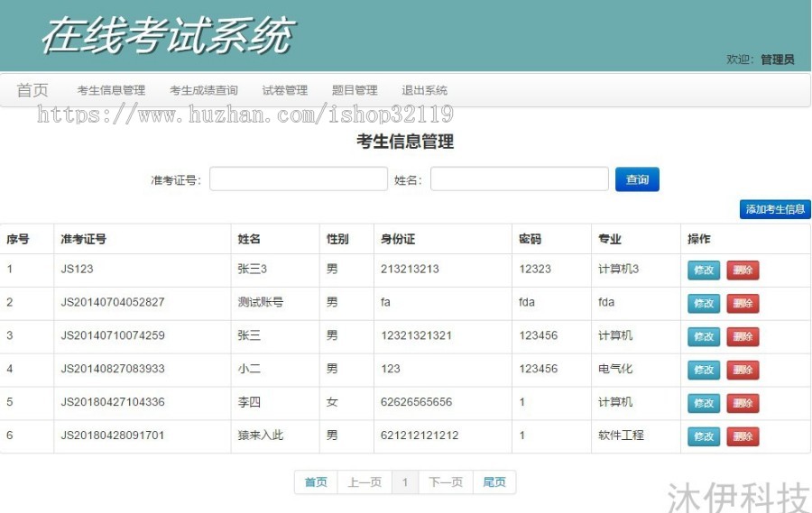
Task: Select the cell JS20140710074259
Action: [x=113, y=335]
